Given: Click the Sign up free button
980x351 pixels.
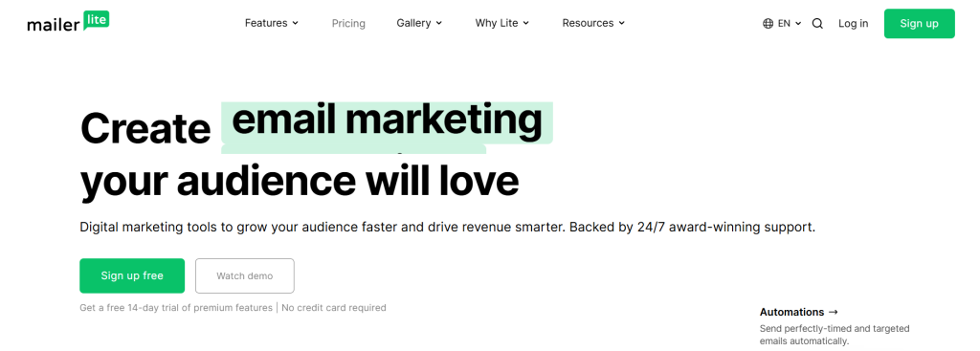Looking at the screenshot, I should click(x=132, y=275).
